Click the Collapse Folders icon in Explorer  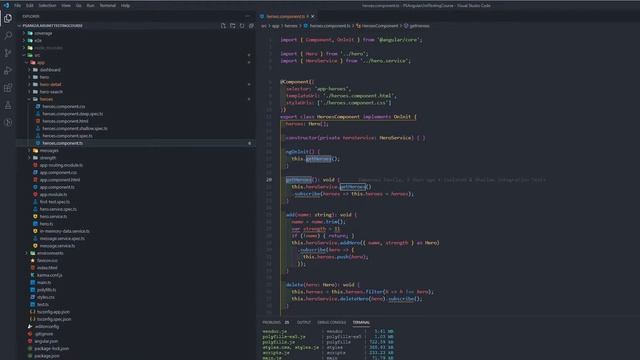251,26
